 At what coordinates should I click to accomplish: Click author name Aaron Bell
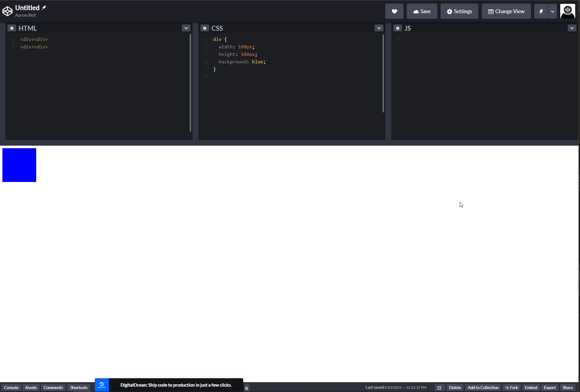tap(25, 15)
